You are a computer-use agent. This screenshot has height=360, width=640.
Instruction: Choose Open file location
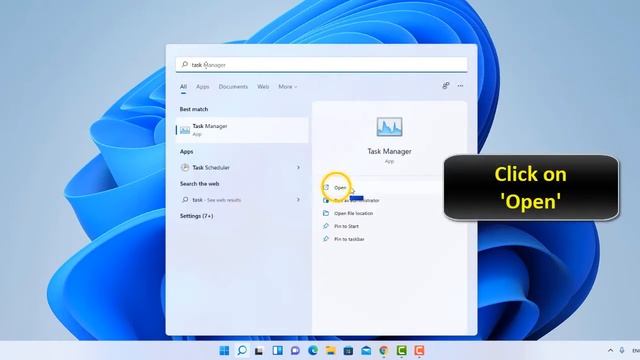click(353, 213)
